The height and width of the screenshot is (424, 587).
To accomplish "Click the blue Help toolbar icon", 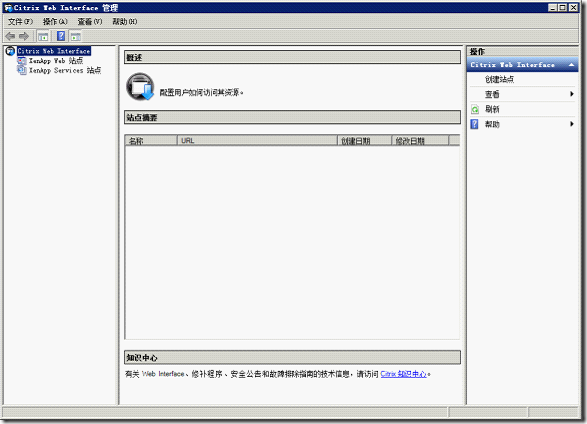I will tap(61, 36).
